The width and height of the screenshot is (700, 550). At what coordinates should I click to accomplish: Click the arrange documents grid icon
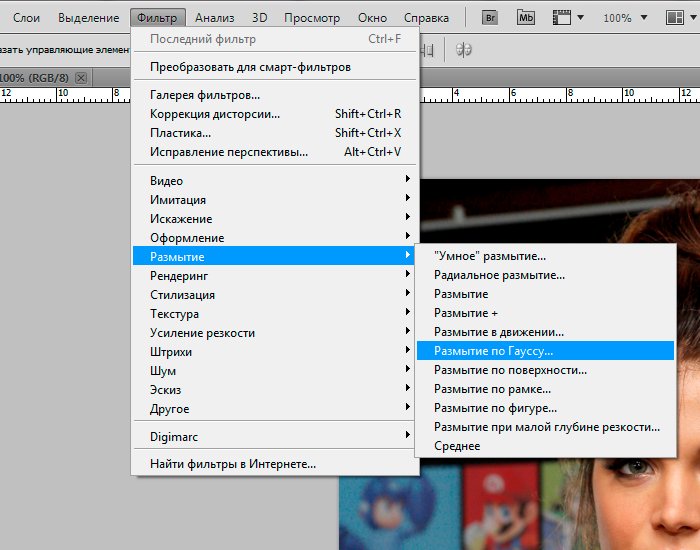[678, 18]
